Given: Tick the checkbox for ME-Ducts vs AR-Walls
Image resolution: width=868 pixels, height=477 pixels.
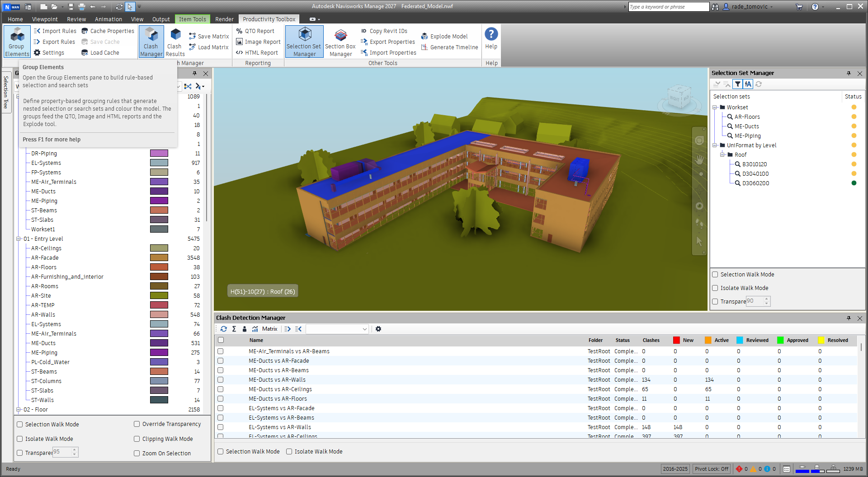Looking at the screenshot, I should [221, 380].
